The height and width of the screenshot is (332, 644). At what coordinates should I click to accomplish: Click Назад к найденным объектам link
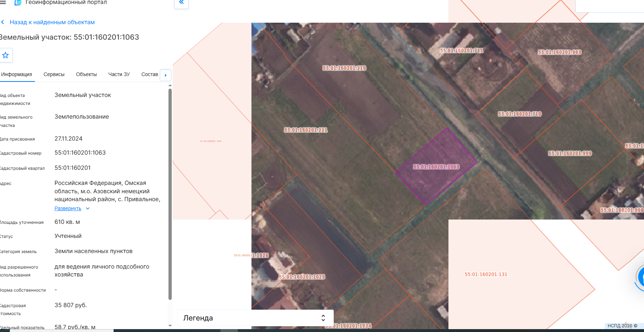(x=52, y=22)
